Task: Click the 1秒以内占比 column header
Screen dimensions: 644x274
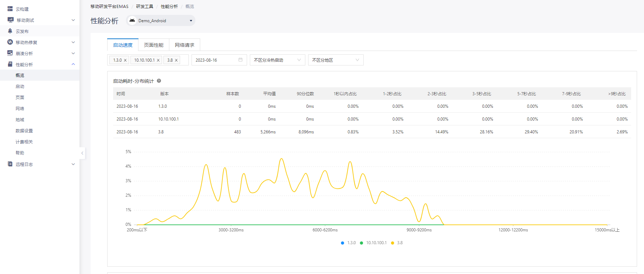Action: [x=345, y=94]
